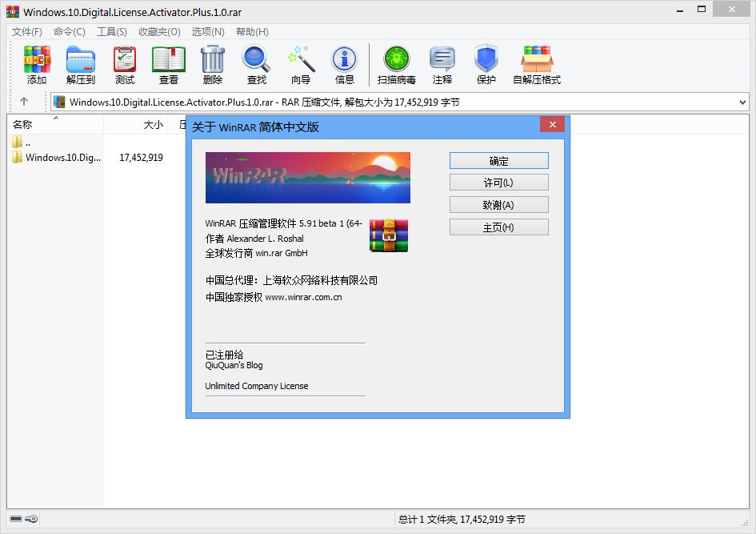Click the WinRAR banner image
Screen dimensions: 756x534
308,178
